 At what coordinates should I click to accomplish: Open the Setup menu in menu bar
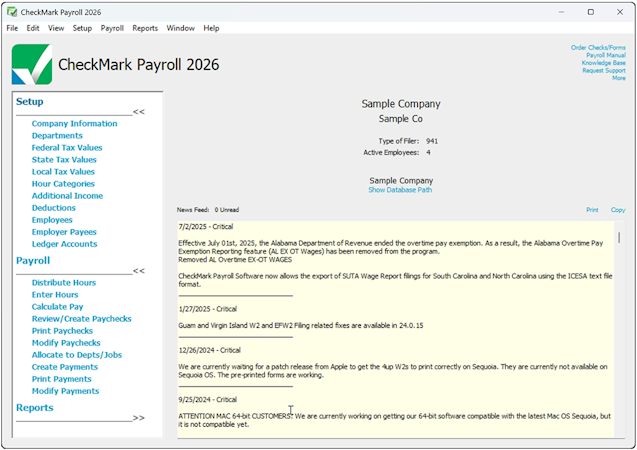pos(82,28)
